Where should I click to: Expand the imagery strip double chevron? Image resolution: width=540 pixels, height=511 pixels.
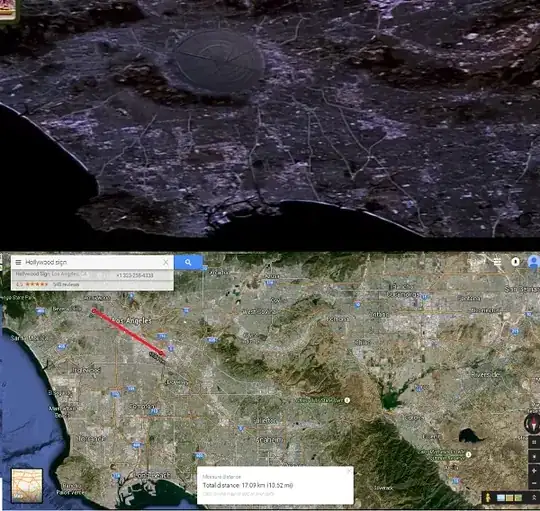click(534, 498)
